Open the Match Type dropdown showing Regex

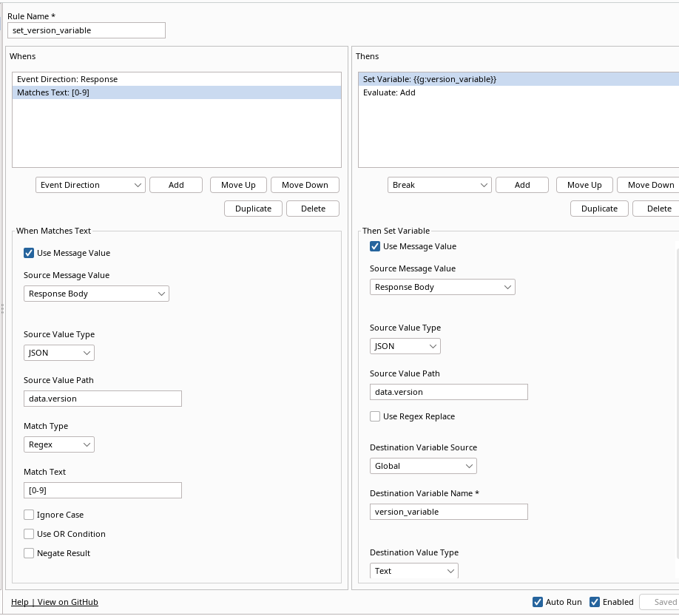[59, 444]
